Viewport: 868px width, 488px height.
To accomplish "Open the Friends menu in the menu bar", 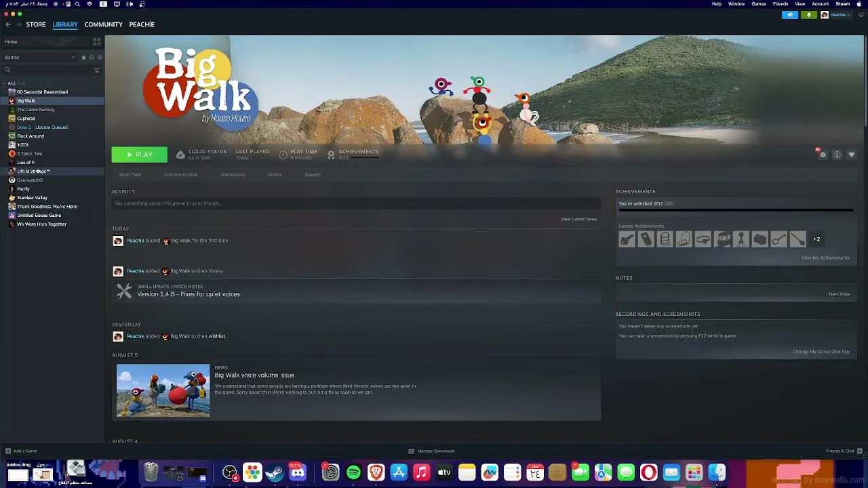I will tap(781, 4).
